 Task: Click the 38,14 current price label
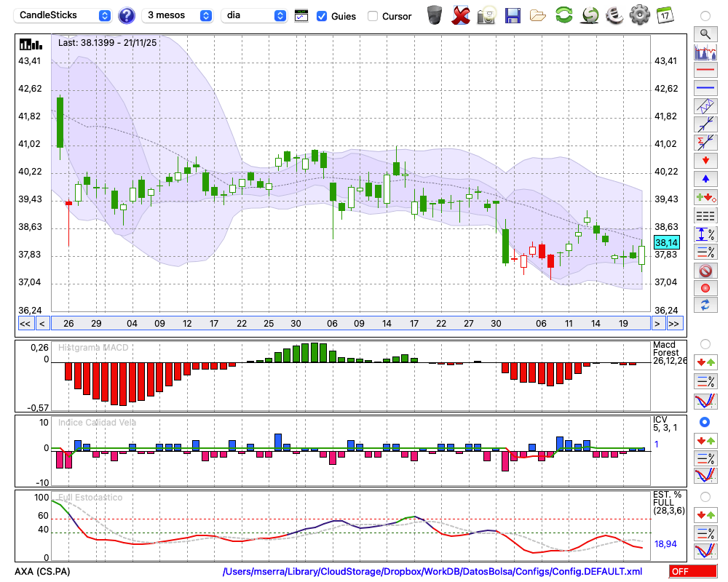(x=666, y=242)
